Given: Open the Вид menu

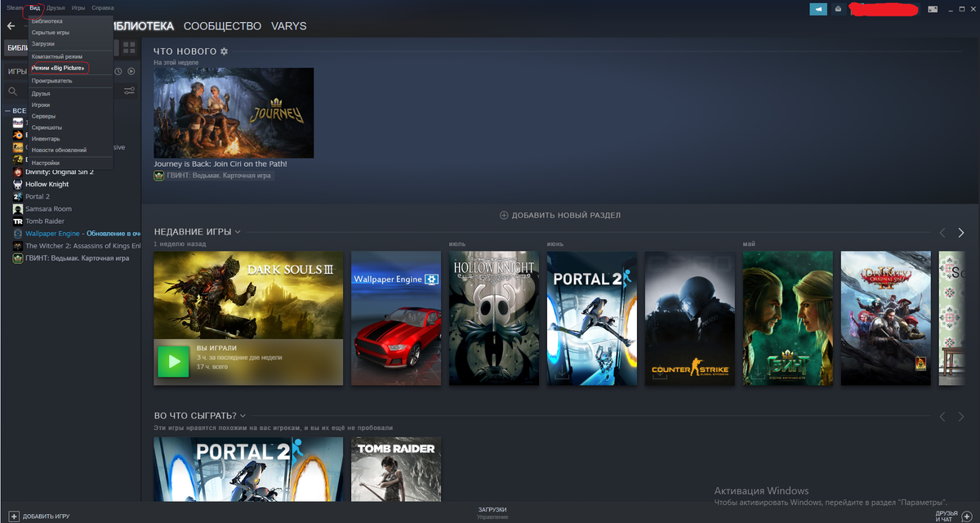Looking at the screenshot, I should pyautogui.click(x=34, y=7).
